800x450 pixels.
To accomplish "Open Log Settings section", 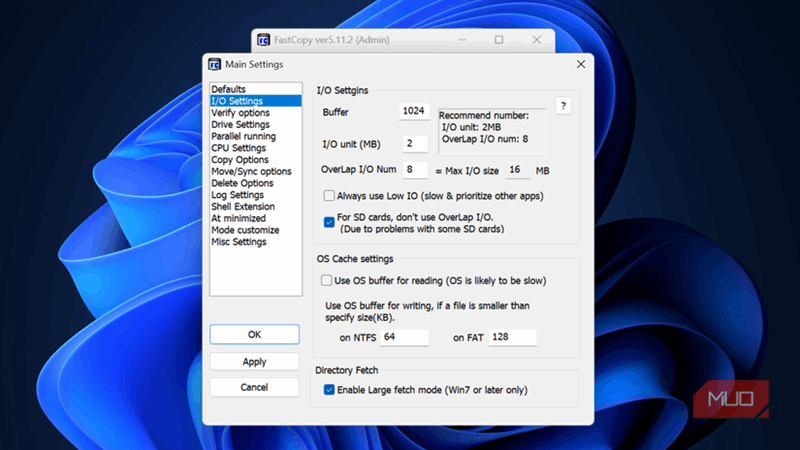I will (x=256, y=195).
